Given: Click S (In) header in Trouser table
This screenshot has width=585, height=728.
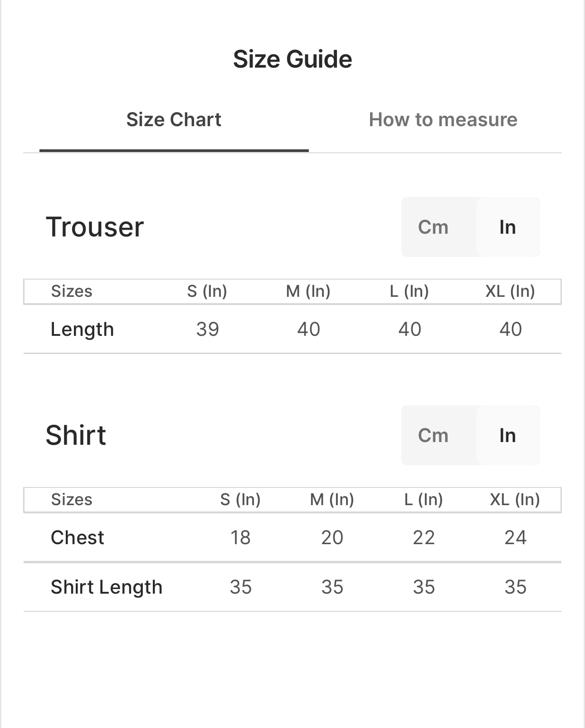Looking at the screenshot, I should (207, 291).
